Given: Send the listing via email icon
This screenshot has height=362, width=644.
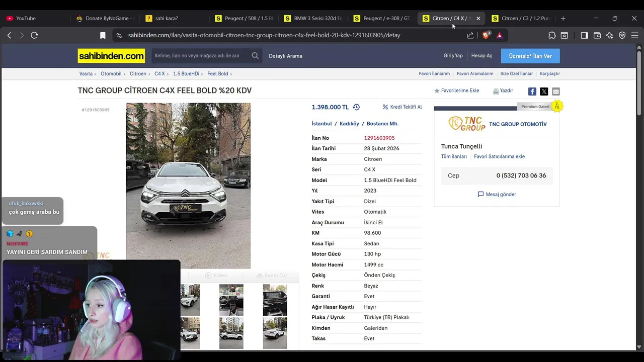Looking at the screenshot, I should click(556, 91).
